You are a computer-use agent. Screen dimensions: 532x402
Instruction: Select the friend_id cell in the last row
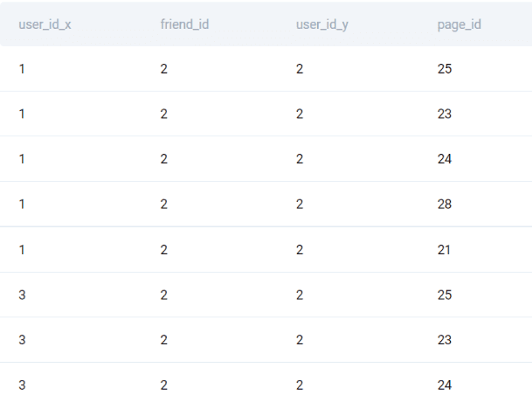tap(163, 385)
